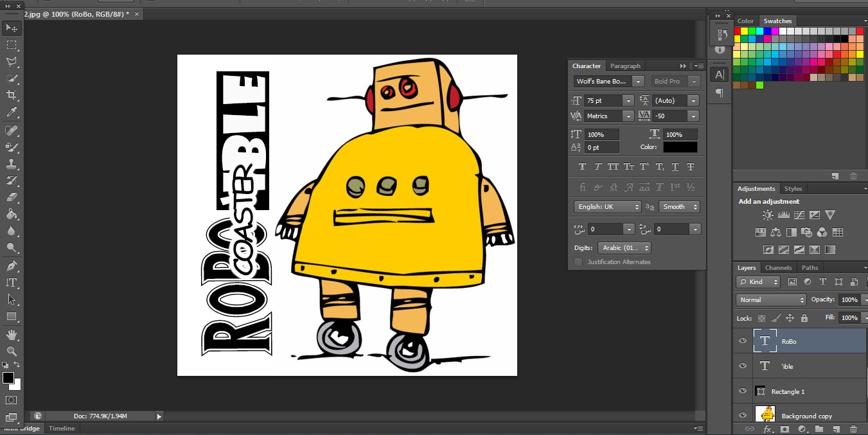Select the Crop tool

12,94
